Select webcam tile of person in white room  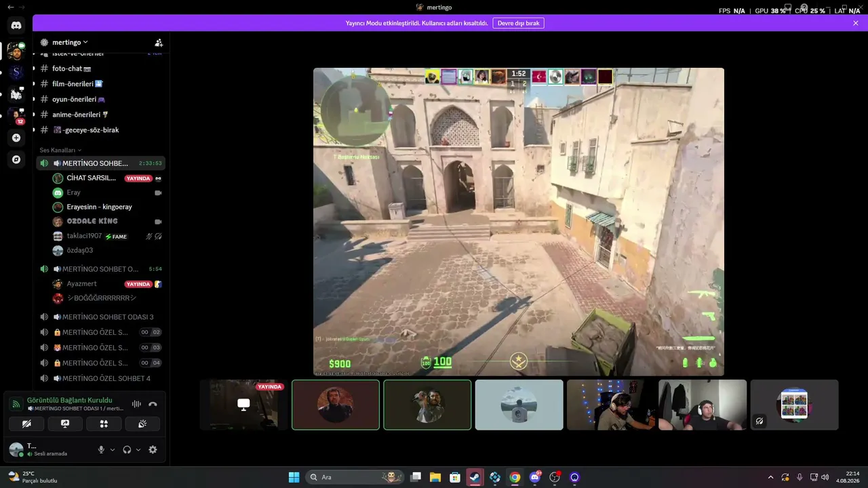(x=703, y=405)
